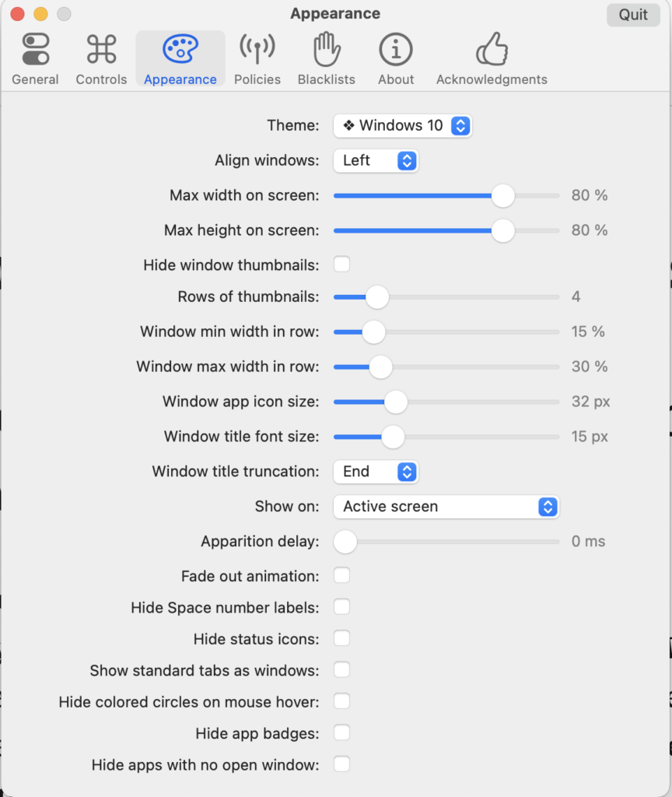Viewport: 672px width, 797px height.
Task: Toggle the Fade out animation checkbox
Action: pos(341,576)
